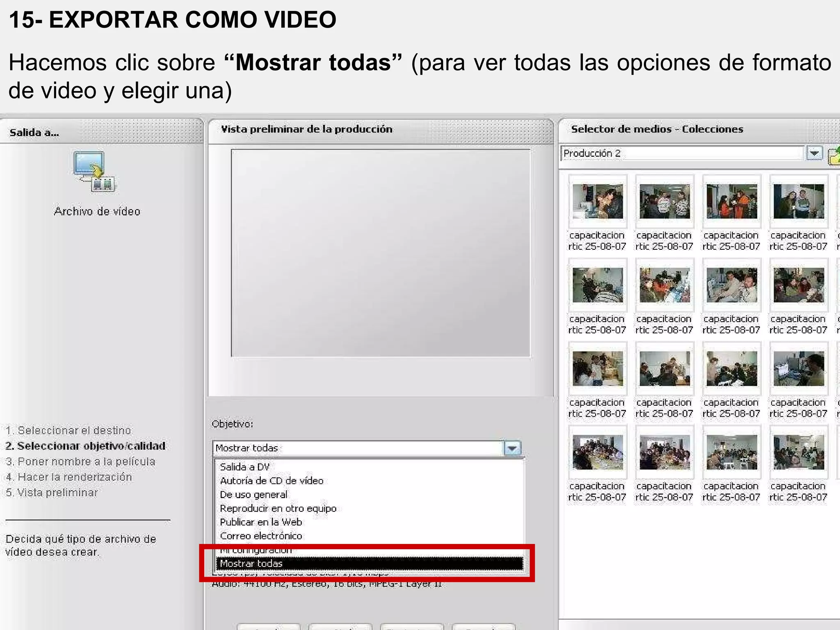Open the Objetivo dropdown arrow

512,448
